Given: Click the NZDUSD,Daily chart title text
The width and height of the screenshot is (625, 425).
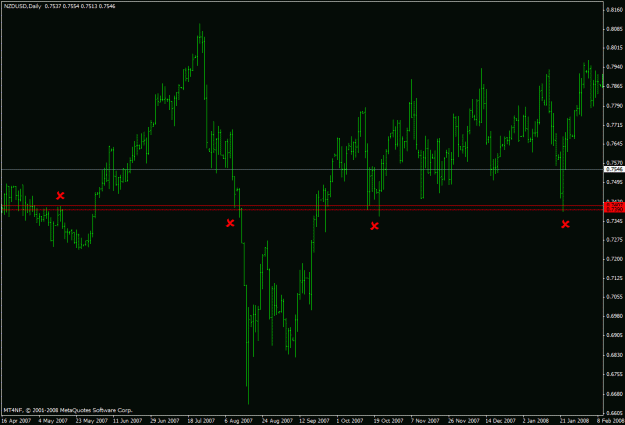Looking at the screenshot, I should (x=22, y=6).
